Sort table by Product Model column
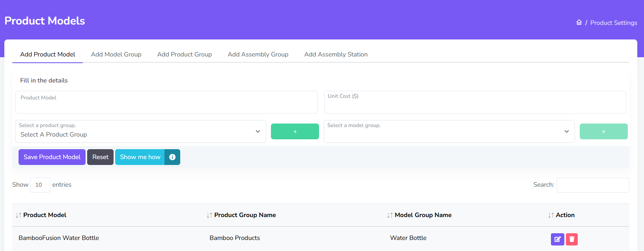Viewport: 644px width, 251px height. [45, 215]
